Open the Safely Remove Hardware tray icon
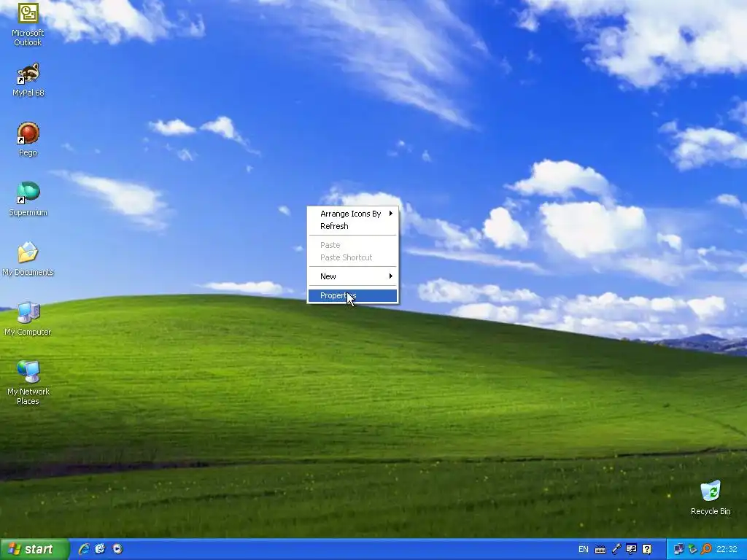The width and height of the screenshot is (747, 560). pyautogui.click(x=692, y=550)
